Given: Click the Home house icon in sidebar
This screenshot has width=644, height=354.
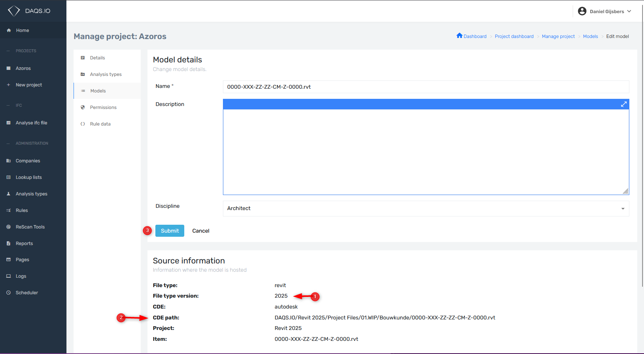Looking at the screenshot, I should [9, 30].
